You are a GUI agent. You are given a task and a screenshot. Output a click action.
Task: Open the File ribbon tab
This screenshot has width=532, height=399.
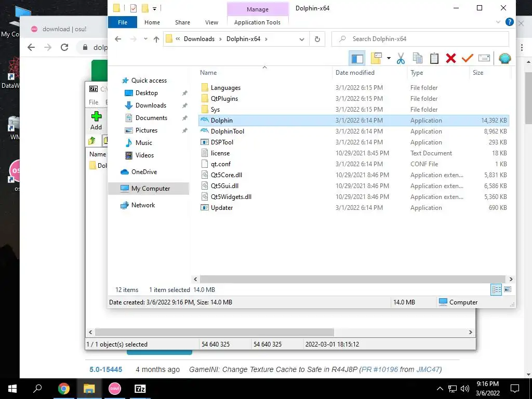pos(123,22)
